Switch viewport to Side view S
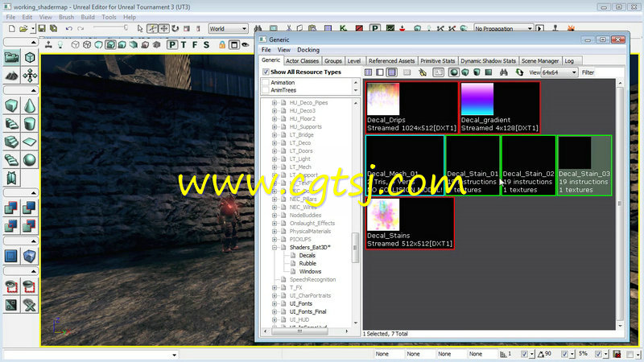This screenshot has width=644, height=362. coord(207,45)
